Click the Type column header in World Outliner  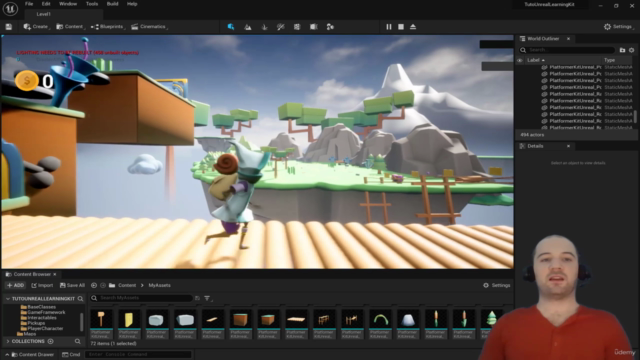(609, 60)
